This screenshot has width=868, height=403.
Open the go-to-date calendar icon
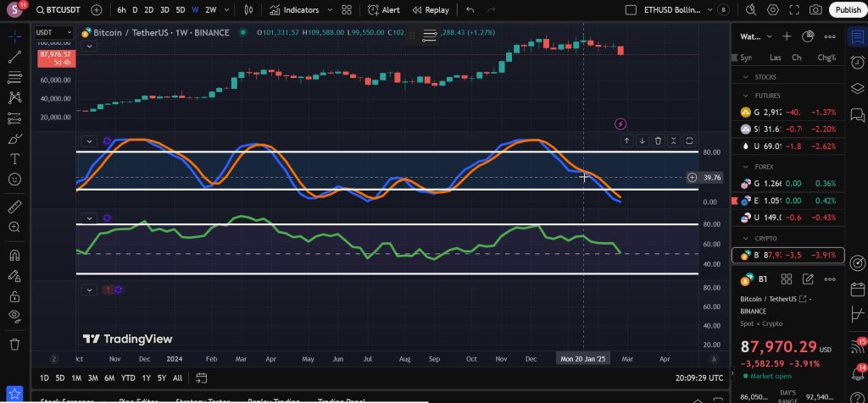pos(201,378)
